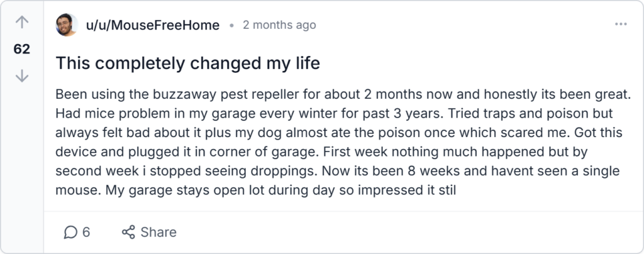Viewport: 644px width, 254px height.
Task: Click the share arrow icon
Action: [128, 232]
